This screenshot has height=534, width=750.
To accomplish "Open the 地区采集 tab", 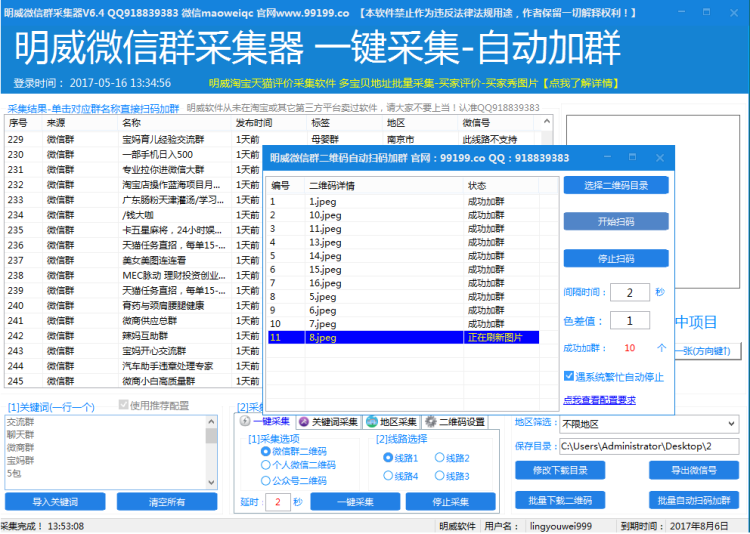I will pyautogui.click(x=392, y=422).
